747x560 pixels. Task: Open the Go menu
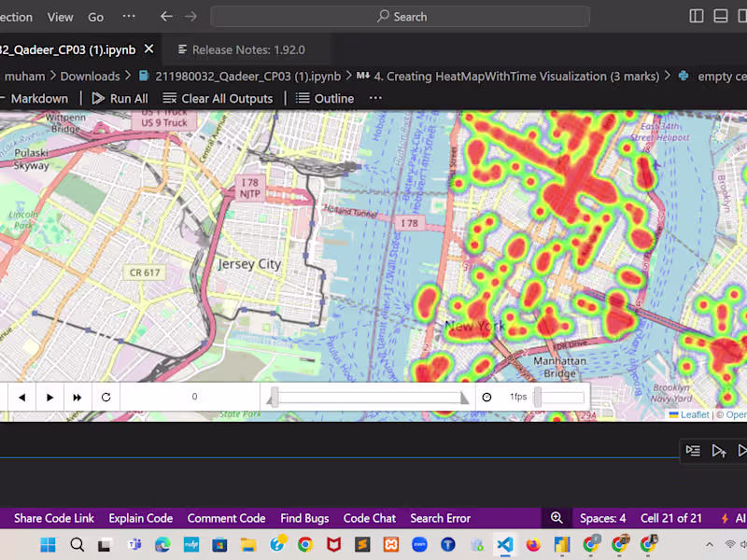95,17
